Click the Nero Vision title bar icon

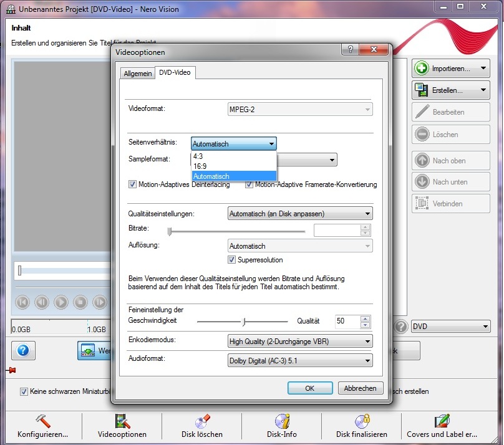[11, 9]
